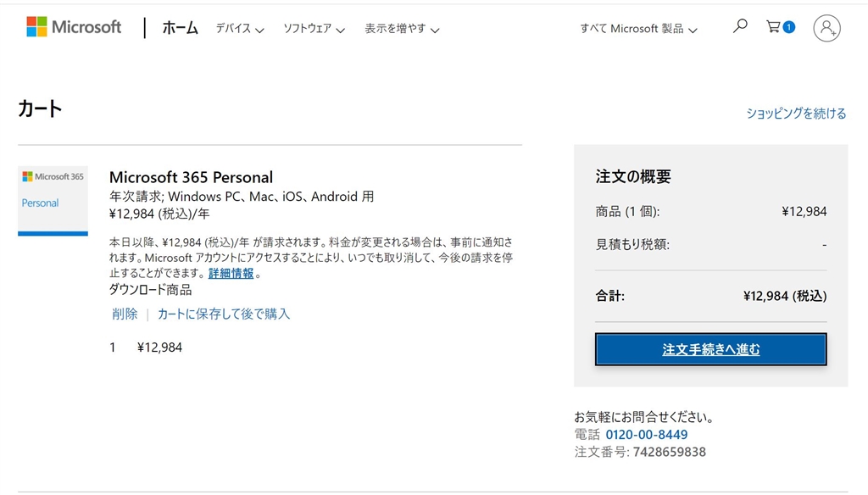This screenshot has height=495, width=868.
Task: Go to the ホーム menu item
Action: tap(180, 28)
